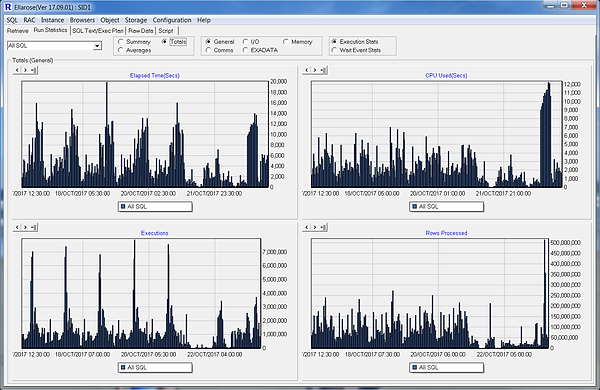This screenshot has width=600, height=390.
Task: Open the Help menu
Action: (204, 20)
